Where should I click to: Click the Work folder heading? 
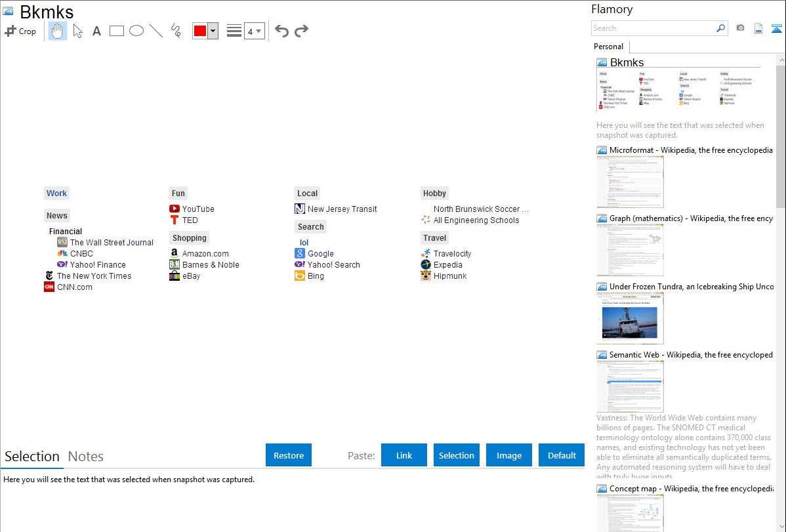click(x=56, y=194)
